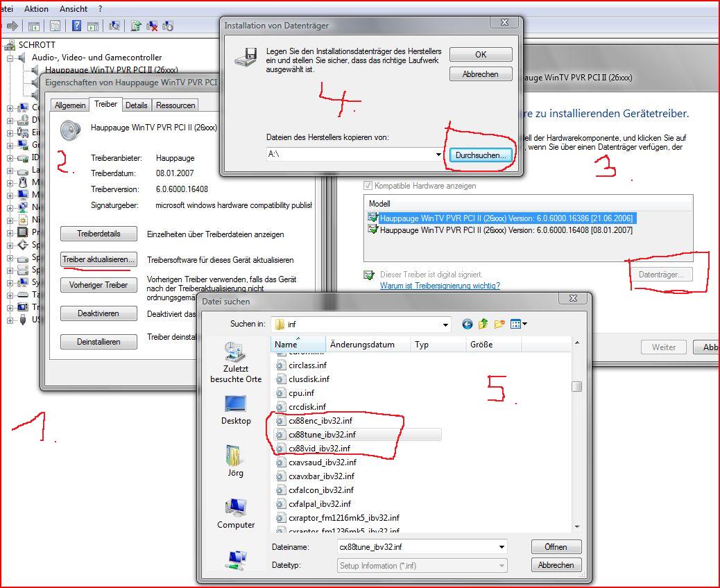Switch to the Ressourcen tab
Image resolution: width=720 pixels, height=588 pixels.
coord(175,105)
